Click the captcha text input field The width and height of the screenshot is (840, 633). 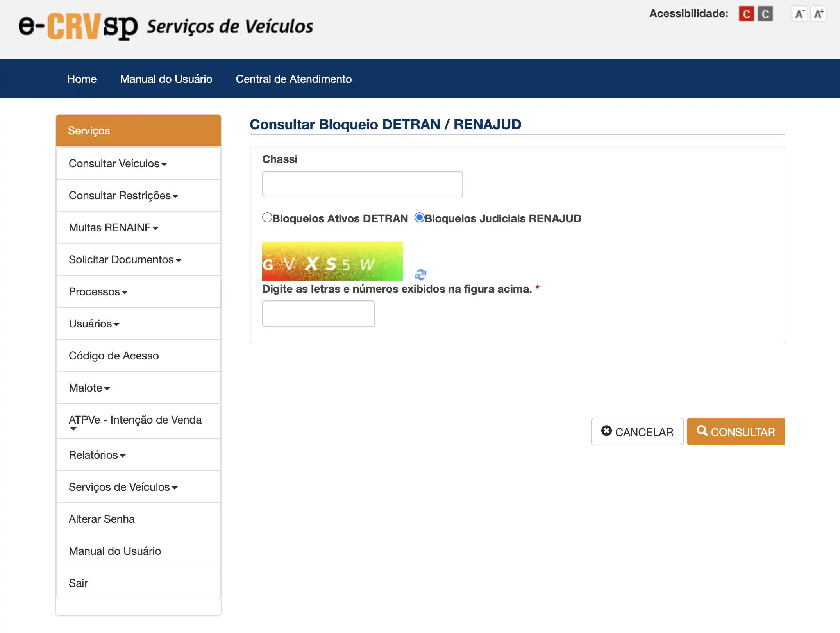point(318,314)
